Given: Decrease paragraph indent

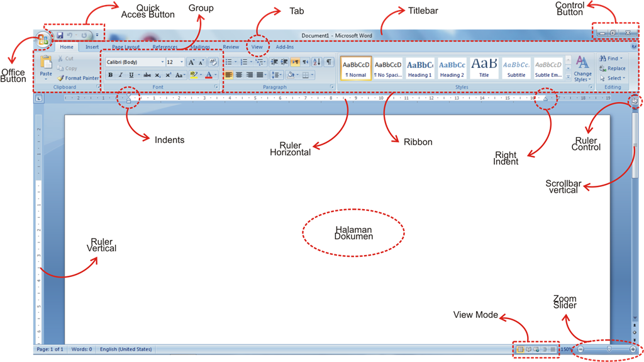Looking at the screenshot, I should pos(274,62).
